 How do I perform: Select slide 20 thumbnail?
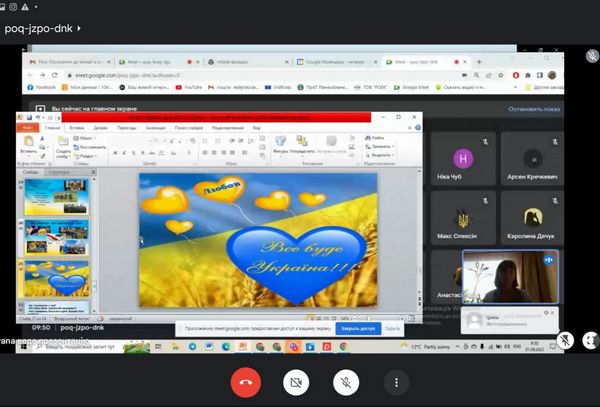tap(56, 238)
